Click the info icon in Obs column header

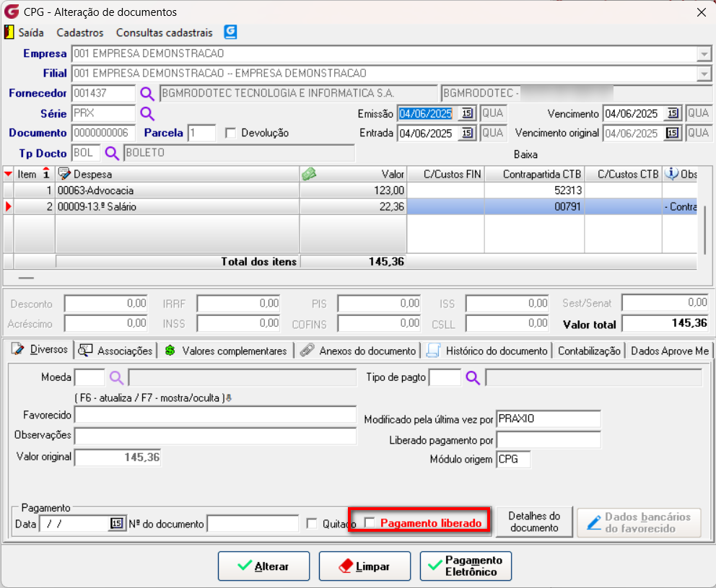click(671, 174)
